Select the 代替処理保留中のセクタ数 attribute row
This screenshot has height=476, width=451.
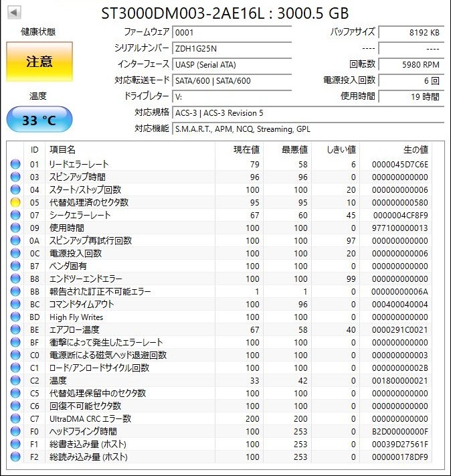pos(219,393)
